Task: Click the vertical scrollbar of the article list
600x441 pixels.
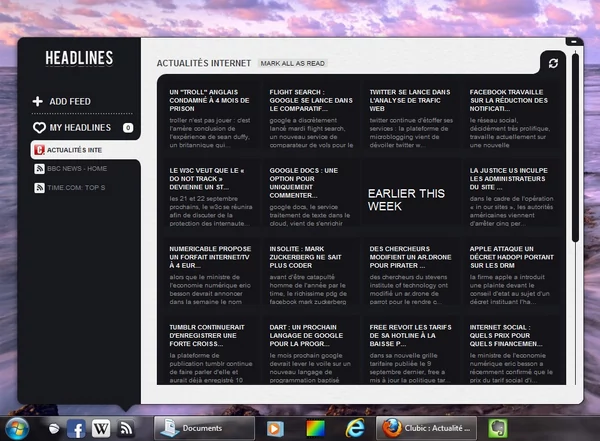Action: coord(575,148)
